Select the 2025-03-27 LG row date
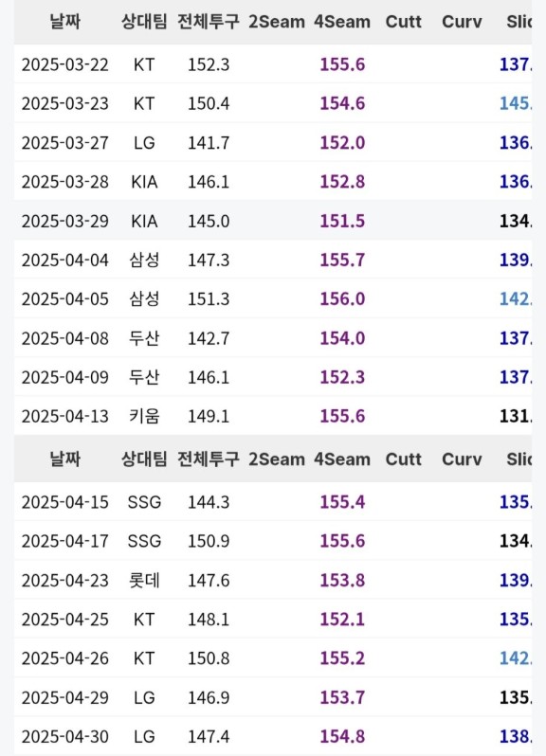This screenshot has width=546, height=756. click(x=65, y=143)
